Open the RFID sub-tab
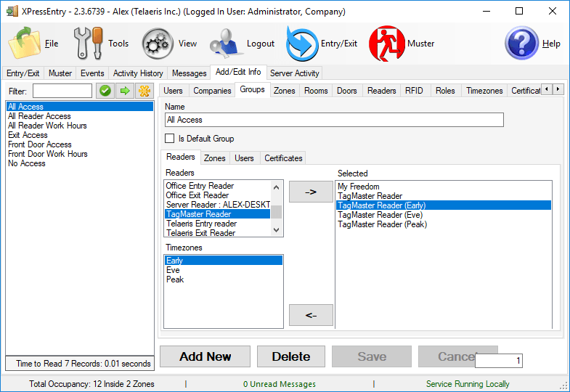This screenshot has width=570, height=392. click(414, 91)
